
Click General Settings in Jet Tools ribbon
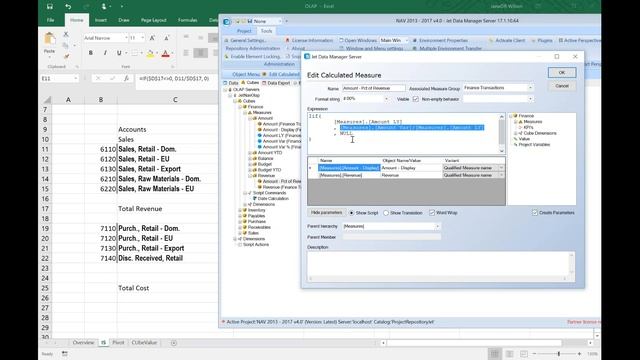pos(245,40)
